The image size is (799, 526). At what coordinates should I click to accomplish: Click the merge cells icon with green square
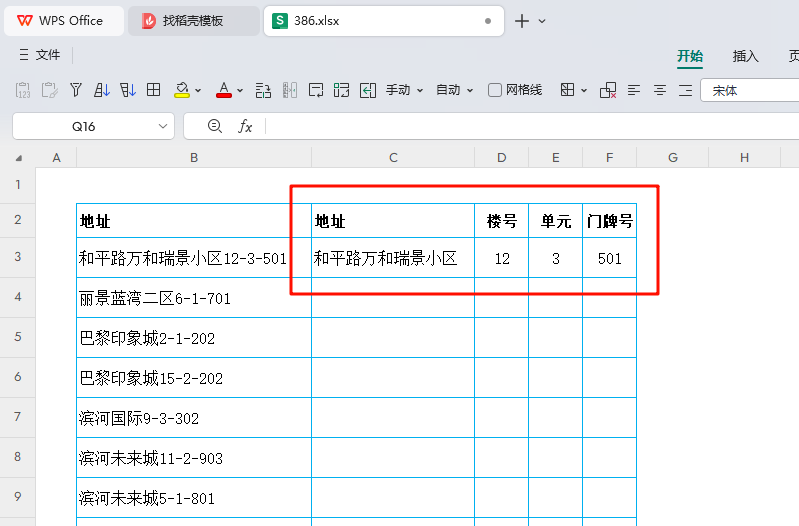[x=341, y=90]
